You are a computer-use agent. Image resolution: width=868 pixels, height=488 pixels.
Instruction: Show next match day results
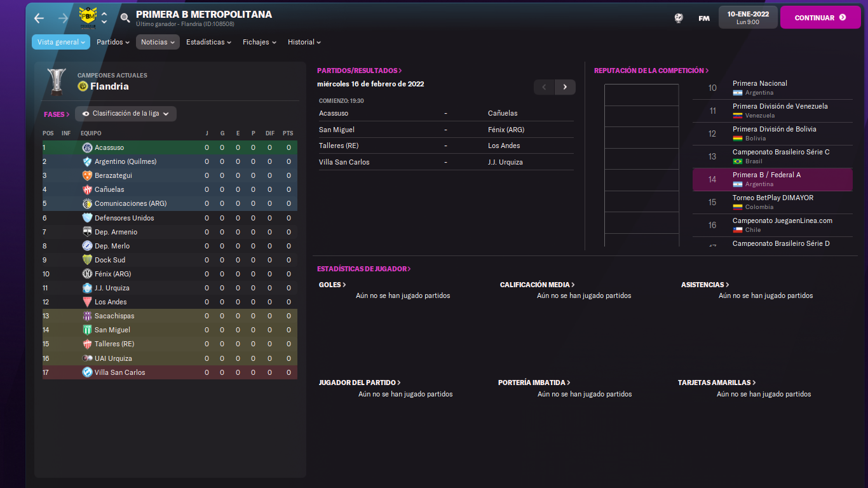[x=565, y=87]
